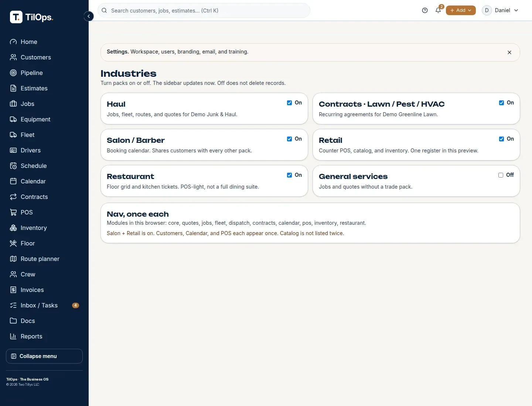Viewport: 532px width, 406px height.
Task: Turn off the Haul pack checkbox
Action: pos(289,103)
